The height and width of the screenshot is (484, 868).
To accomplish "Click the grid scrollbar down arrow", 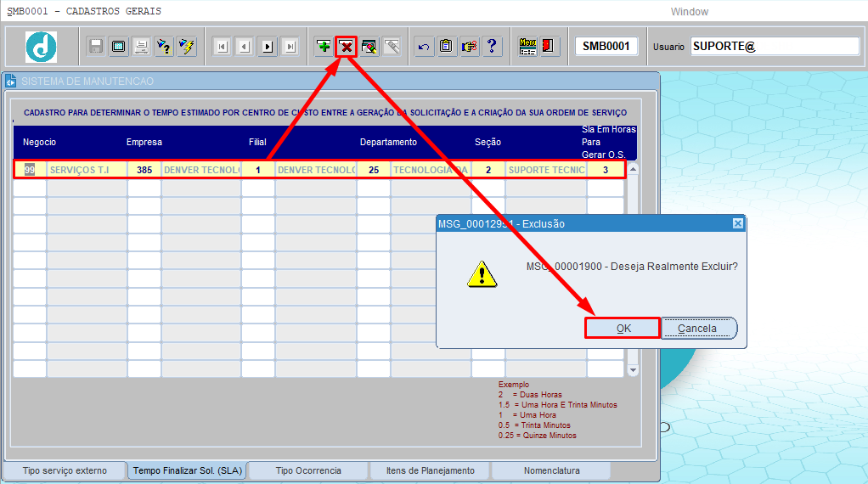I will (x=633, y=370).
